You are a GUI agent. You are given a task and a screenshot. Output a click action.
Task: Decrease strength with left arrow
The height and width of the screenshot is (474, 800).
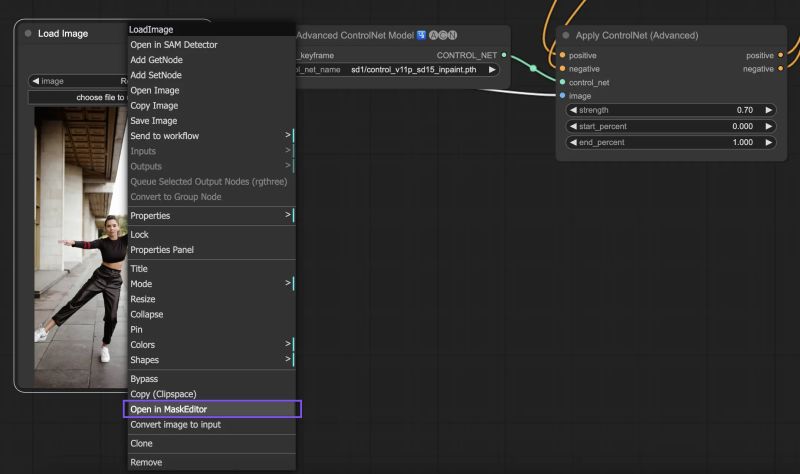573,110
